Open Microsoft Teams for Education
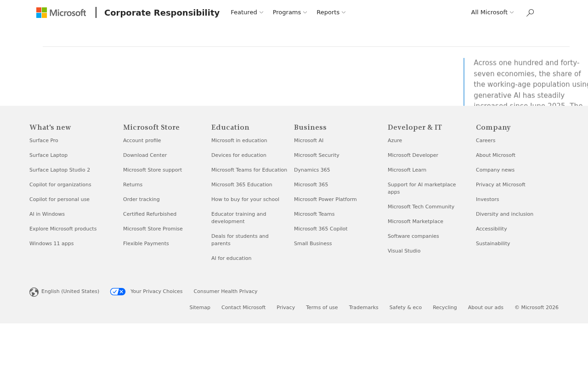588x368 pixels. [249, 170]
